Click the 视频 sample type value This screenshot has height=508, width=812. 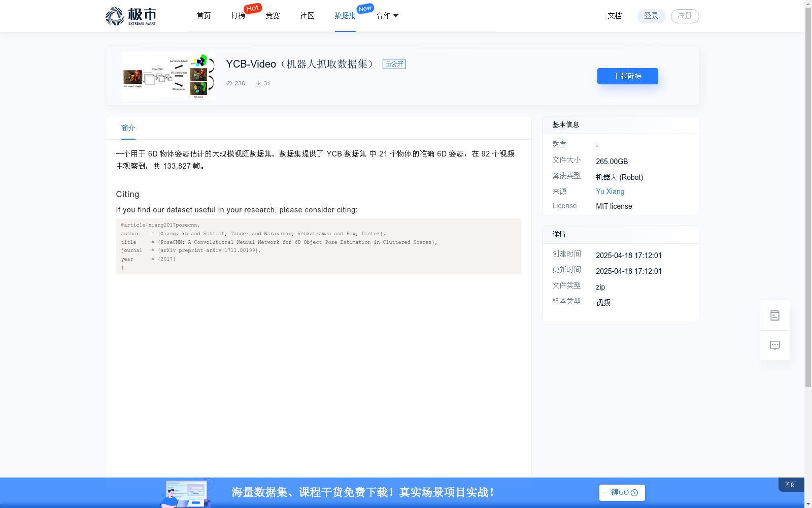pos(603,302)
